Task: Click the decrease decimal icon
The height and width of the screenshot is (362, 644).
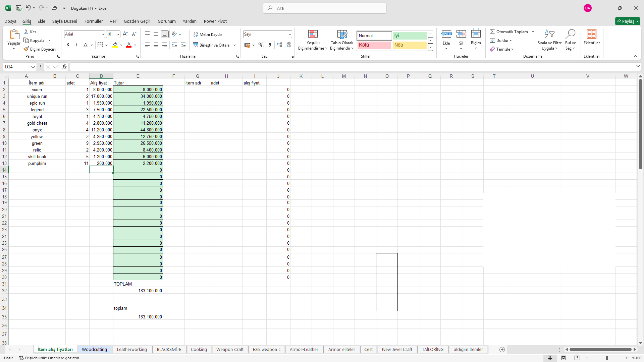Action: pyautogui.click(x=288, y=45)
